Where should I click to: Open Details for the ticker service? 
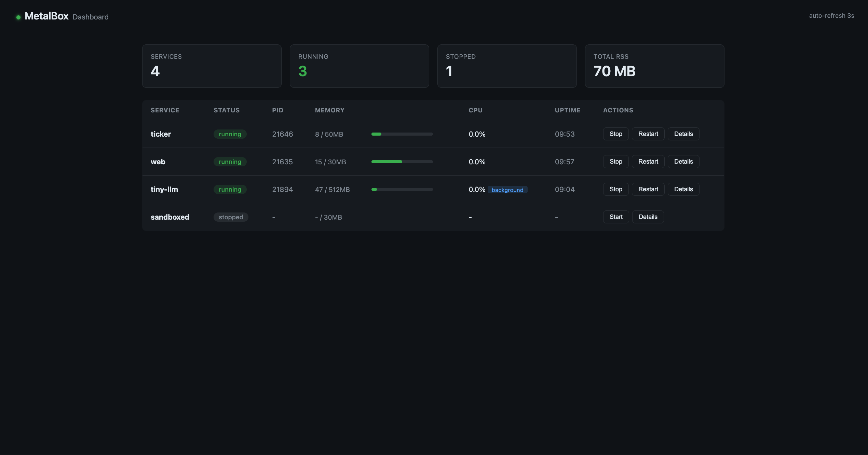click(x=683, y=134)
